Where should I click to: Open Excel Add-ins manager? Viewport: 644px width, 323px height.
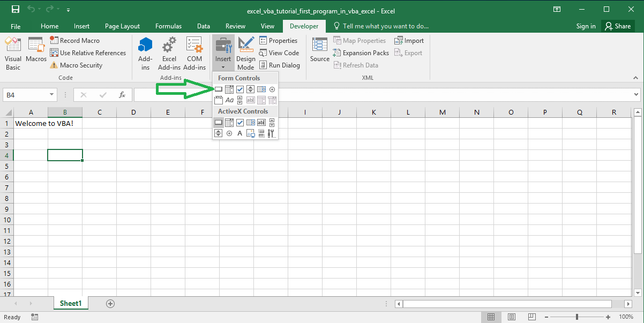[x=169, y=54]
